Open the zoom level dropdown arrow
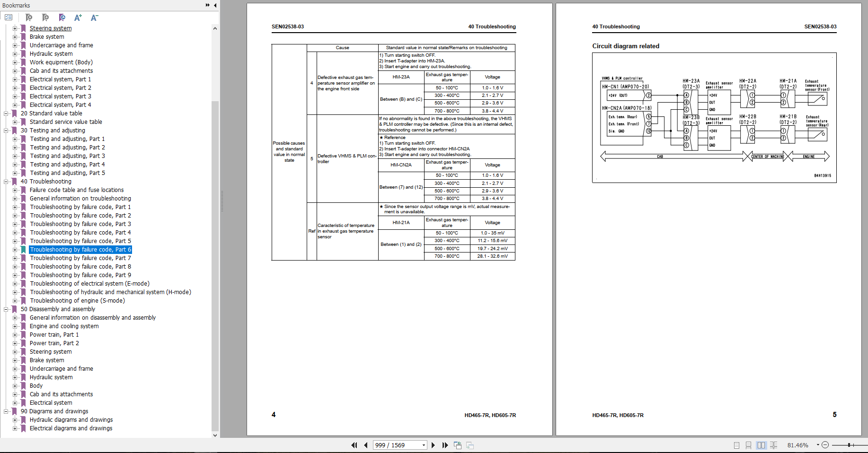The height and width of the screenshot is (453, 868). (x=817, y=445)
